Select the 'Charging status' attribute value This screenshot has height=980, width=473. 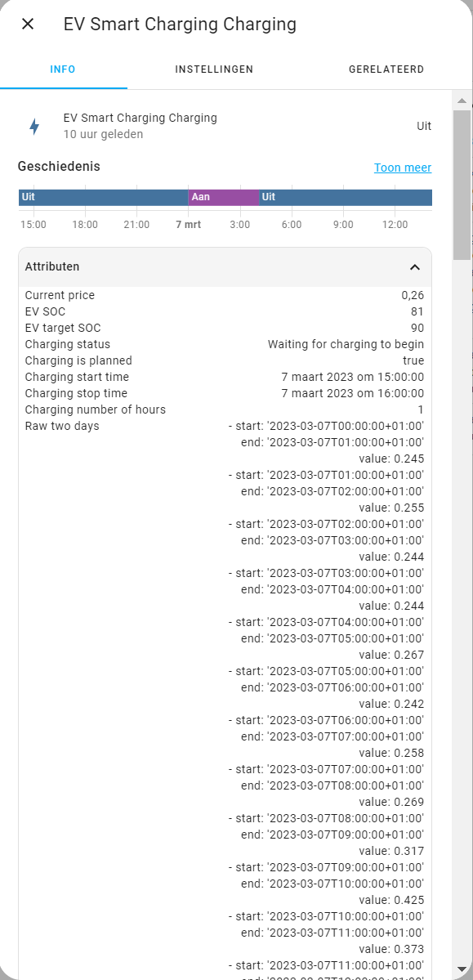[x=346, y=344]
